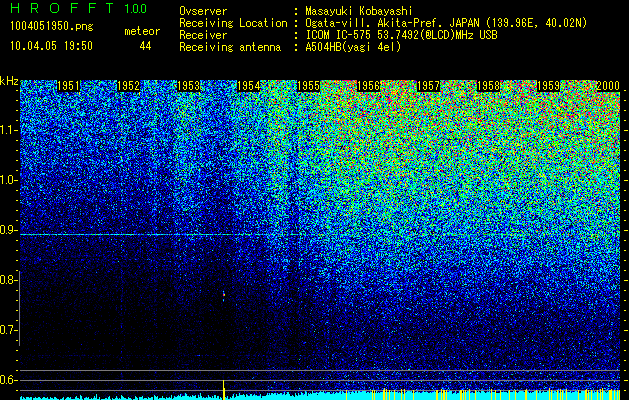This screenshot has height=400, width=629.
Task: Click the date stamp 10.04.05 19:50
Action: 51,46
